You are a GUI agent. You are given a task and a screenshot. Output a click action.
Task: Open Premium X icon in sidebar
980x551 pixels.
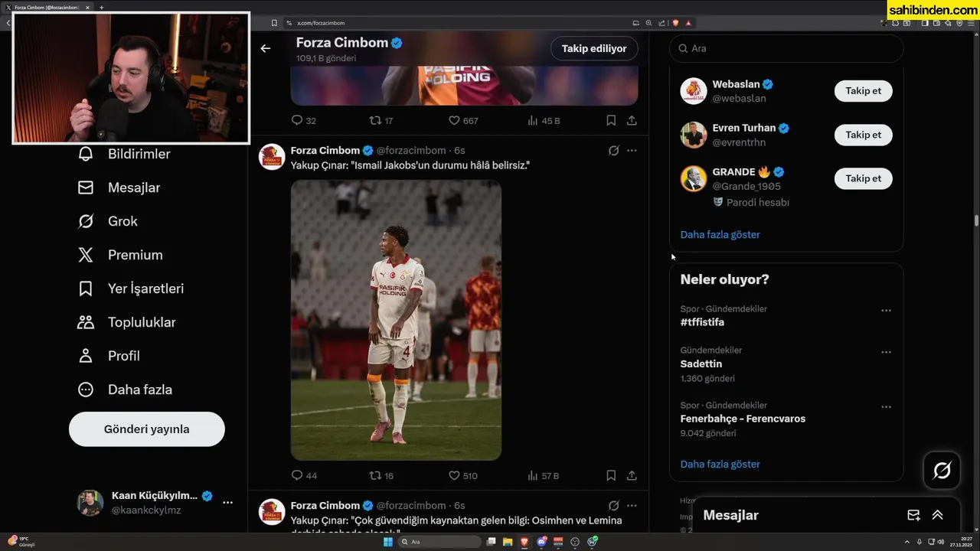[x=86, y=255]
